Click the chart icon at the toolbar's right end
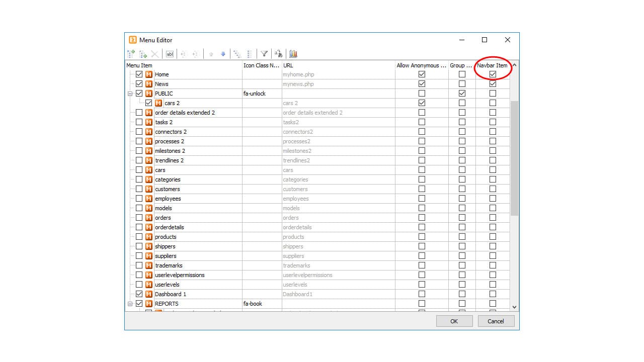 coord(293,54)
